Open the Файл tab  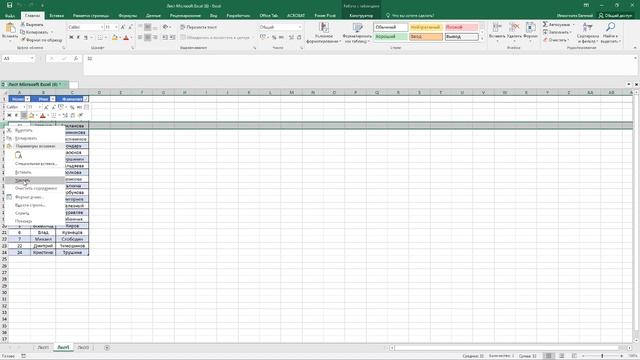pos(10,16)
